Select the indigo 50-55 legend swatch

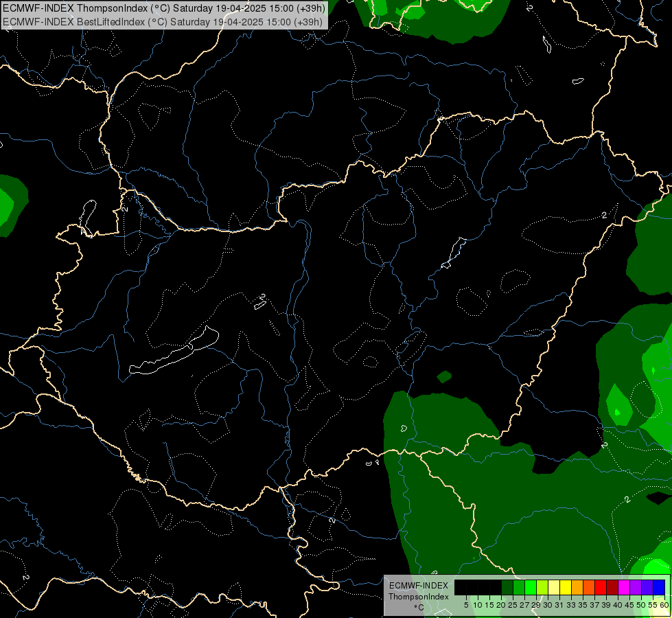click(647, 588)
